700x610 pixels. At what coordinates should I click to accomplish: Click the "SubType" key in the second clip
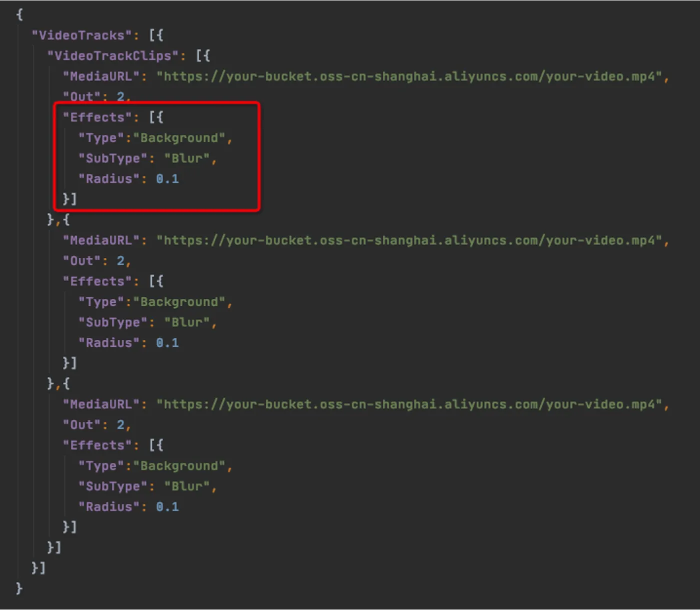(112, 323)
